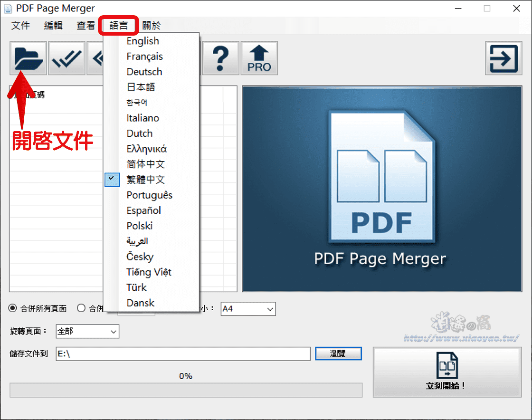Click the 立刻開始！ start button
This screenshot has height=420, width=532.
(x=447, y=372)
